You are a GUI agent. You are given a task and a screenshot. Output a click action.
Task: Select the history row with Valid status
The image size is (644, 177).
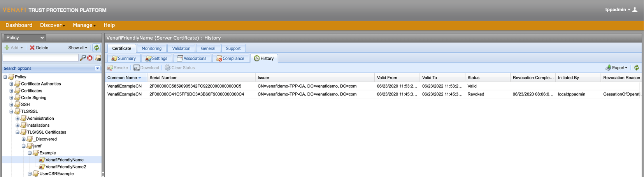(373, 86)
